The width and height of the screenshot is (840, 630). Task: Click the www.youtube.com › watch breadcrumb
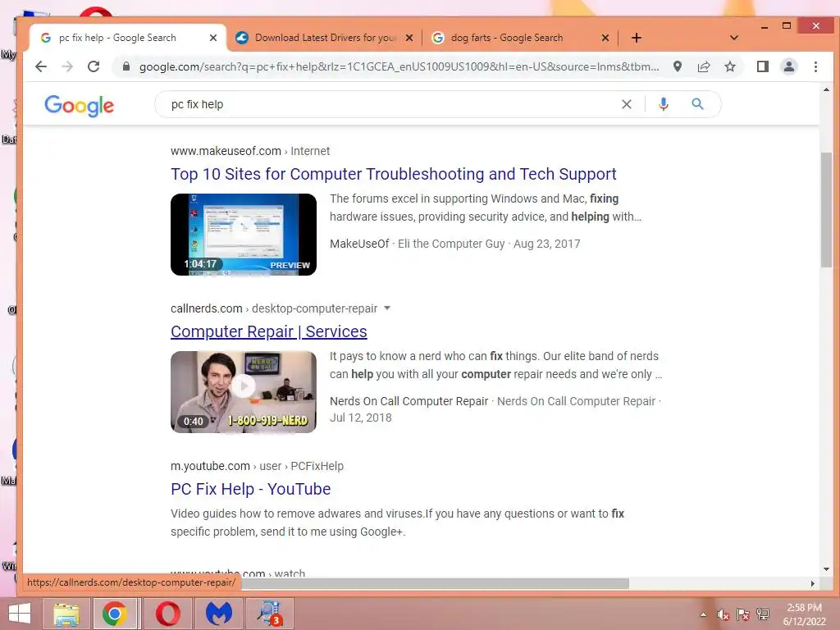coord(238,573)
